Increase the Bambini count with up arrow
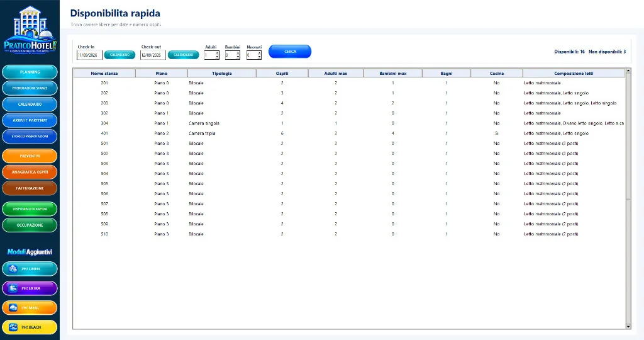 pos(238,53)
